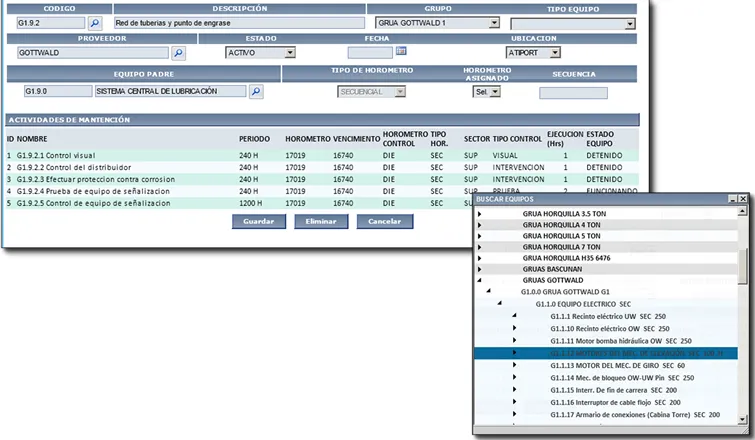
Task: Expand GRUAS BASCUNAN node
Action: pyautogui.click(x=479, y=269)
